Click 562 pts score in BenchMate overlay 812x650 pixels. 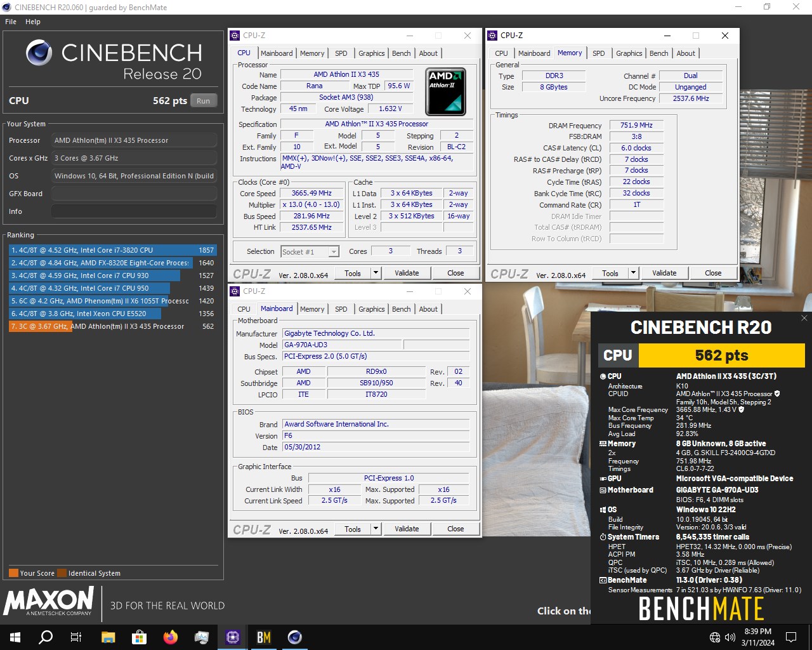coord(721,355)
